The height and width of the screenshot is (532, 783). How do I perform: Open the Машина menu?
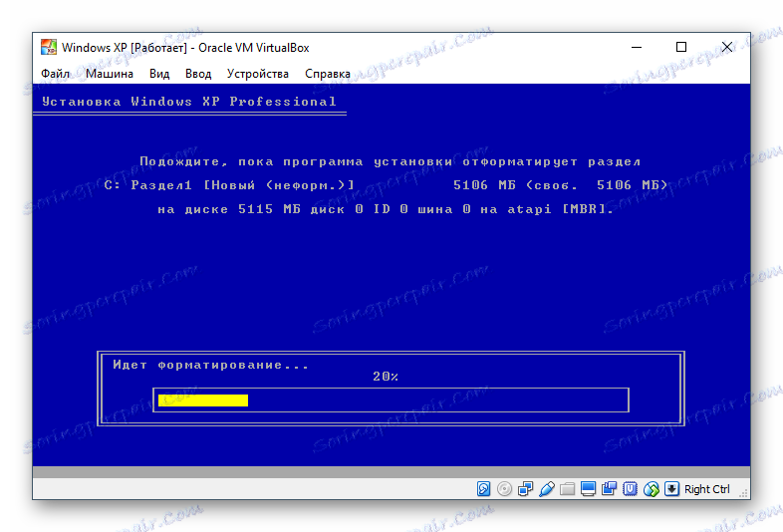(x=110, y=74)
